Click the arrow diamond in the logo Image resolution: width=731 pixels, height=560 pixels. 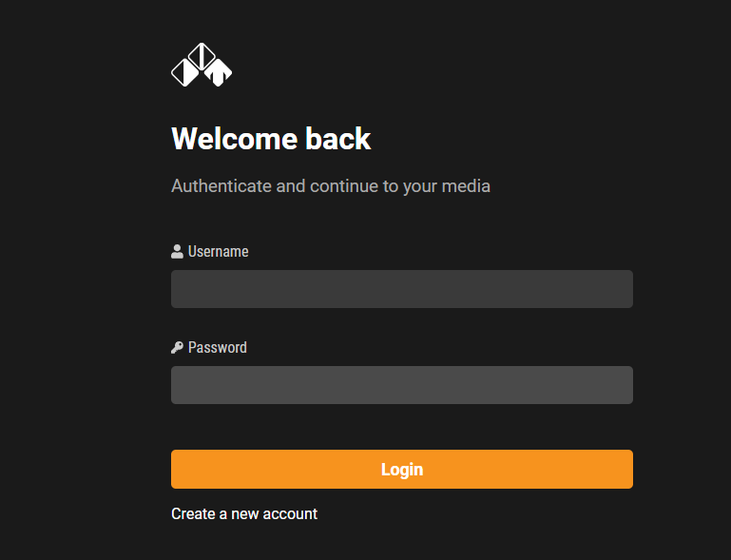click(219, 72)
